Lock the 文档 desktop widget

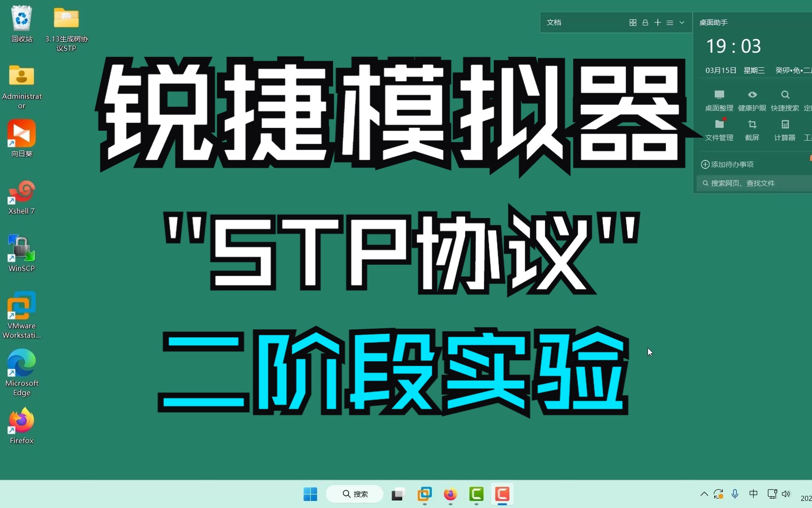coord(645,23)
